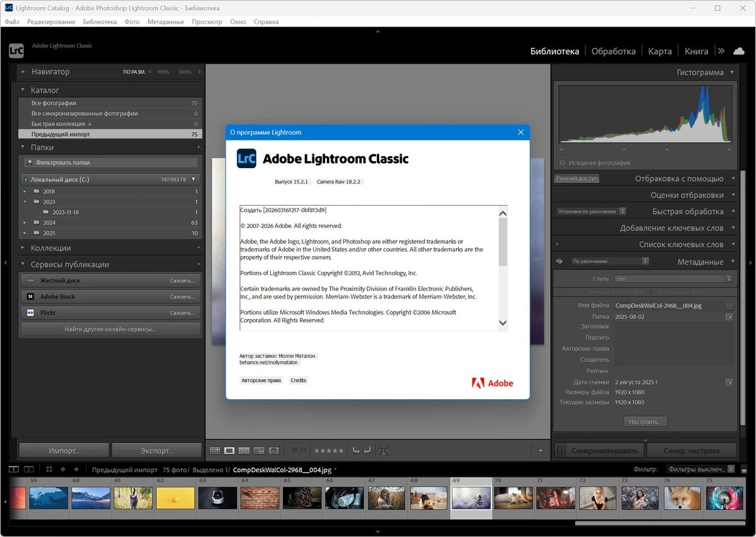Collapse the Папки panel
This screenshot has width=756, height=537.
point(23,147)
